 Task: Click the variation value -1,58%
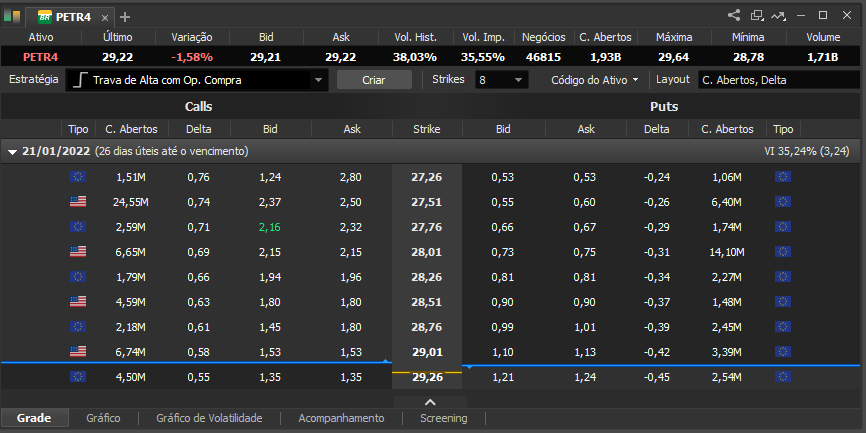click(192, 57)
